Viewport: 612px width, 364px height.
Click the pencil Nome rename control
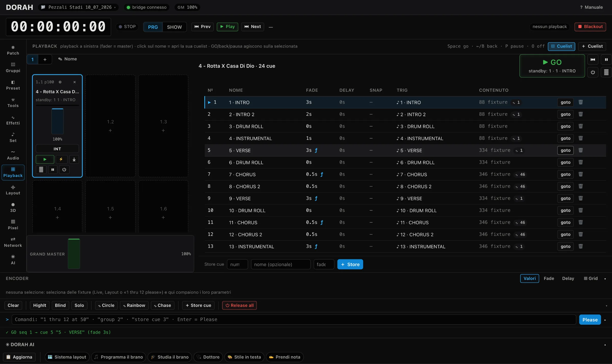pyautogui.click(x=68, y=59)
